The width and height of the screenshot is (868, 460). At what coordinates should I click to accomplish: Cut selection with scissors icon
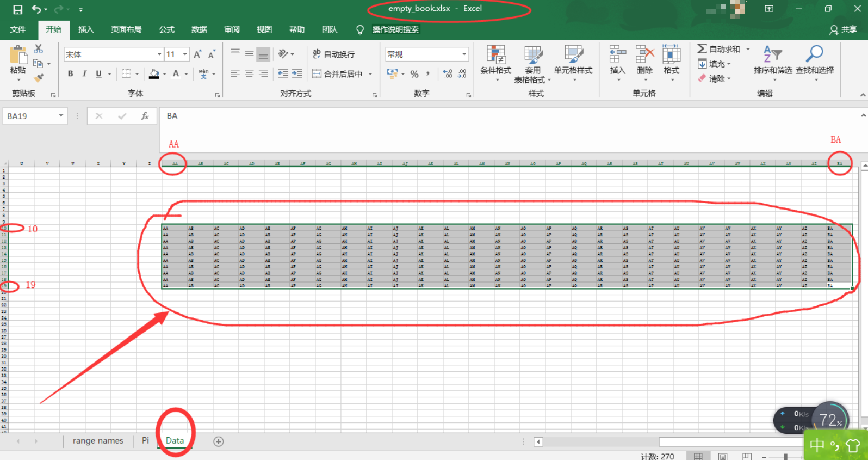pos(38,49)
